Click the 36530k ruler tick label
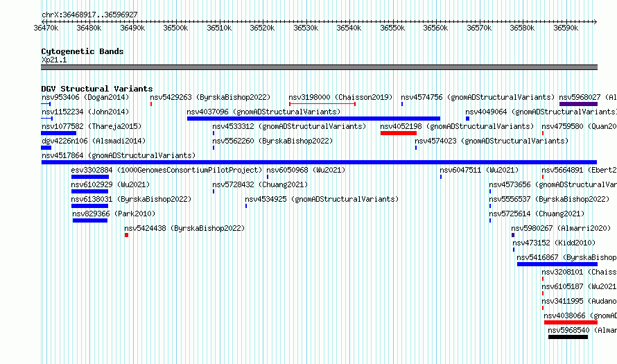Screen dimensions: 617x364 point(306,28)
